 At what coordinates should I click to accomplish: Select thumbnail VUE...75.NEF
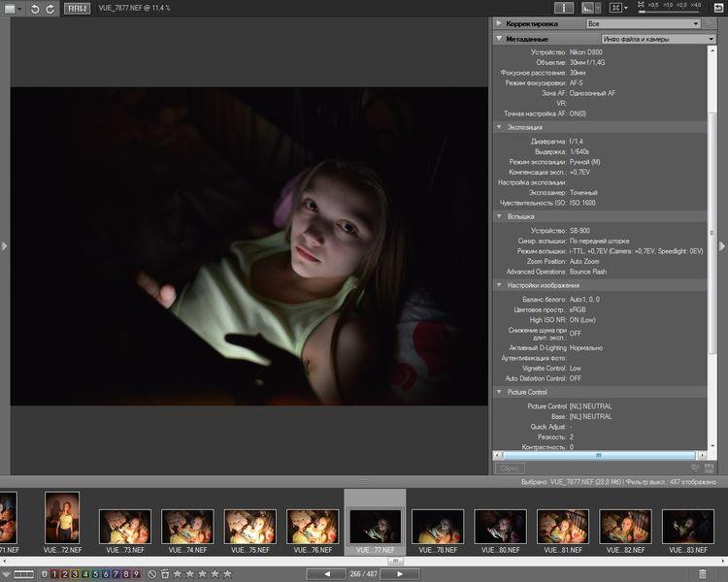(x=249, y=527)
